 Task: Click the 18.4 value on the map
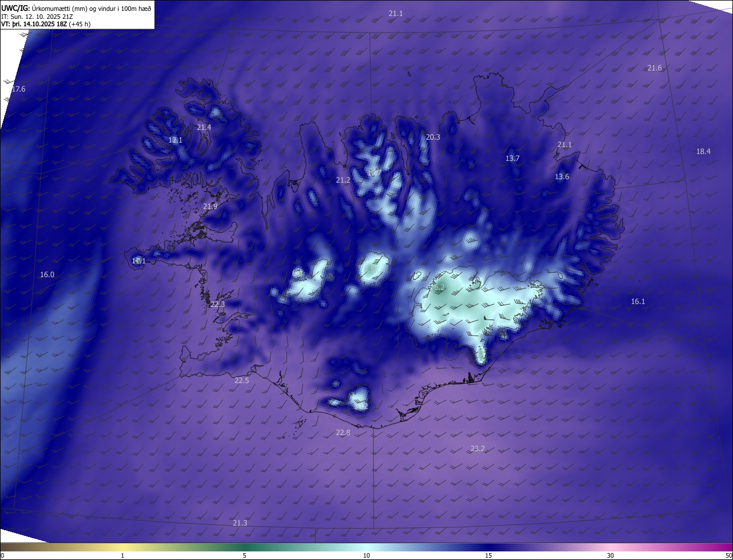point(703,152)
